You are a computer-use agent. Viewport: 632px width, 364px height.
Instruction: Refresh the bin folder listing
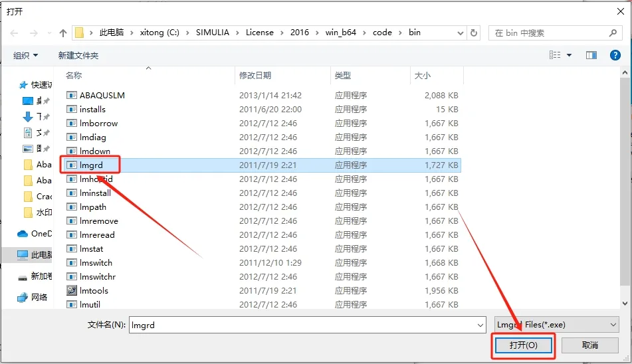pos(474,33)
